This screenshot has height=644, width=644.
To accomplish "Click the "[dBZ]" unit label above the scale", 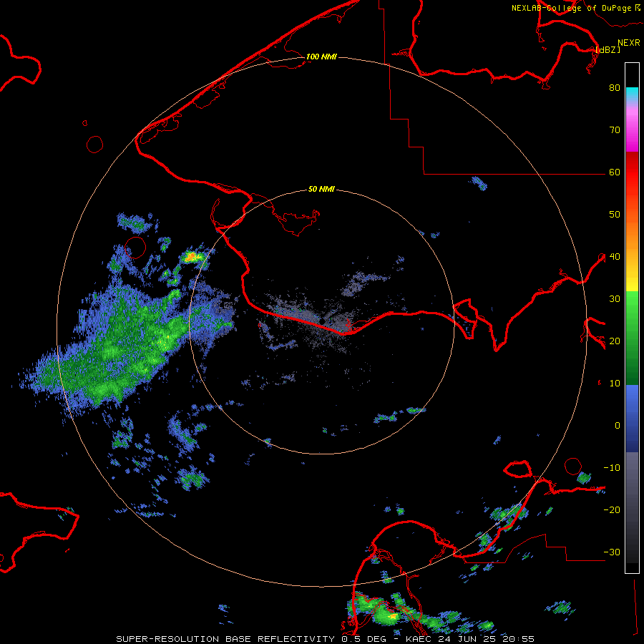I will click(608, 49).
